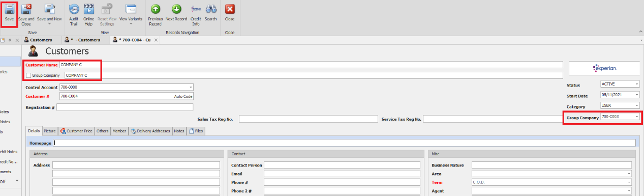This screenshot has width=644, height=196.
Task: Open the Delivery Addresses tab
Action: pyautogui.click(x=150, y=131)
